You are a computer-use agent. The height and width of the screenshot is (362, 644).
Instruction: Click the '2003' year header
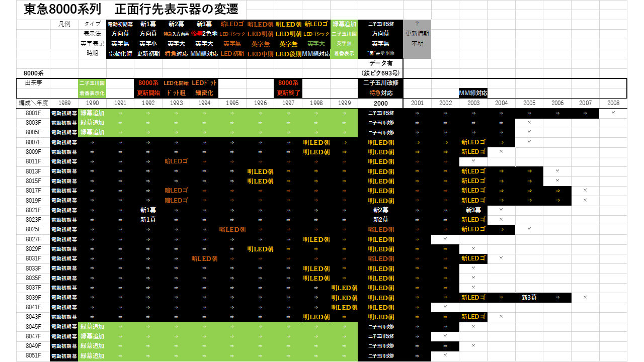[473, 103]
